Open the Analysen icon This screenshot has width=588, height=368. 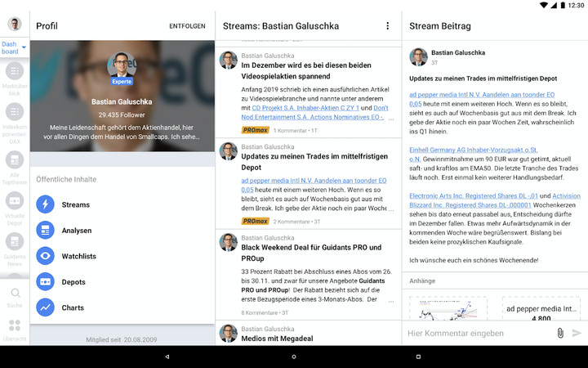click(46, 230)
